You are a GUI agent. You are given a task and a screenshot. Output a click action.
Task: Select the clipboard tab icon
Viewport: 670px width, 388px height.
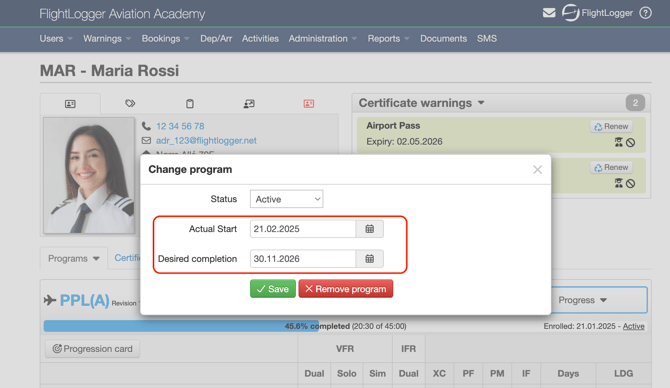point(190,103)
